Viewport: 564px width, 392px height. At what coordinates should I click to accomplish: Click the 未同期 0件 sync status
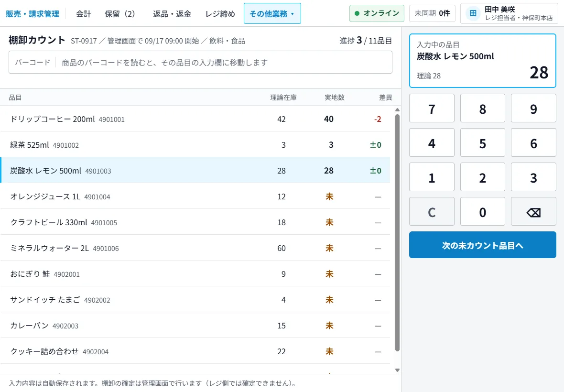point(432,13)
